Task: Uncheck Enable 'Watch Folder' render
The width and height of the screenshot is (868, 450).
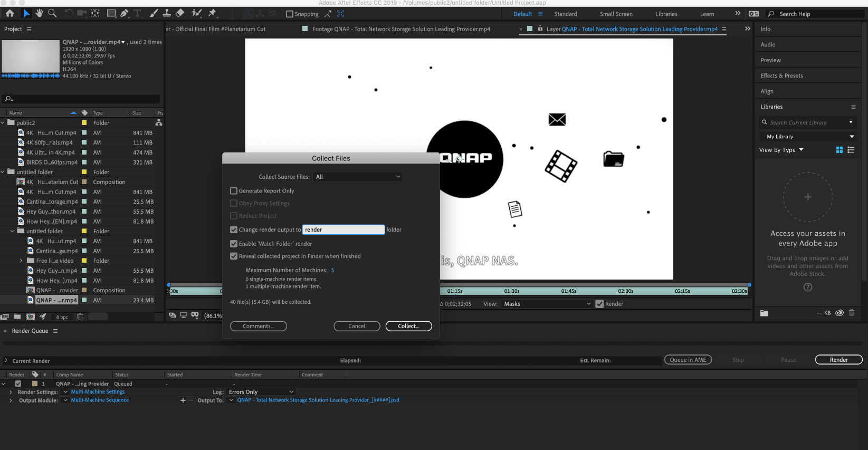Action: pos(234,244)
